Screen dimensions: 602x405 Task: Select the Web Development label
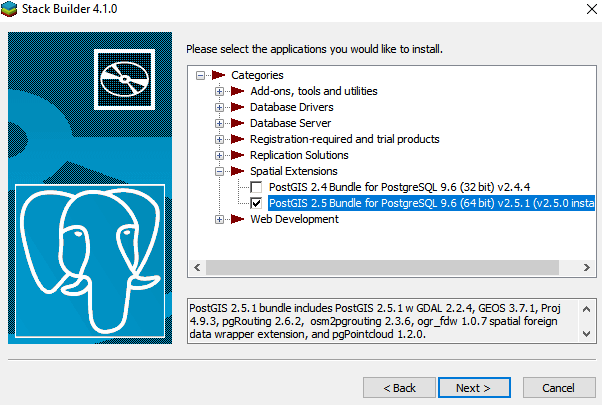point(294,219)
